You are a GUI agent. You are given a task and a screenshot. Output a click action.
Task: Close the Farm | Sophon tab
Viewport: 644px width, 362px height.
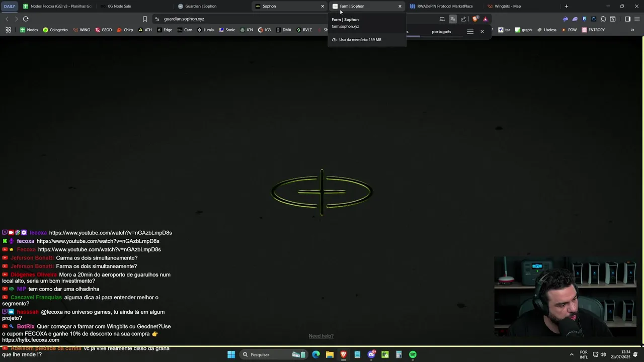[x=400, y=7]
